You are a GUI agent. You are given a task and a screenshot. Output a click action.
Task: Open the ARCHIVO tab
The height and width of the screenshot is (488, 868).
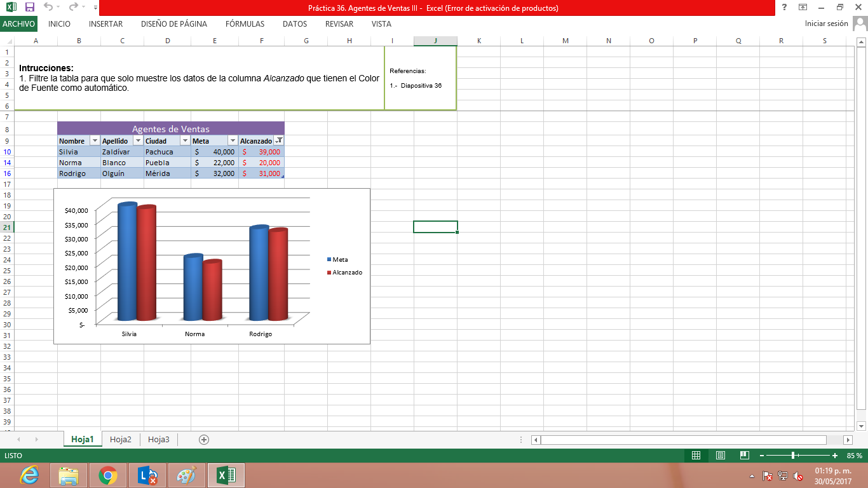pos(19,24)
